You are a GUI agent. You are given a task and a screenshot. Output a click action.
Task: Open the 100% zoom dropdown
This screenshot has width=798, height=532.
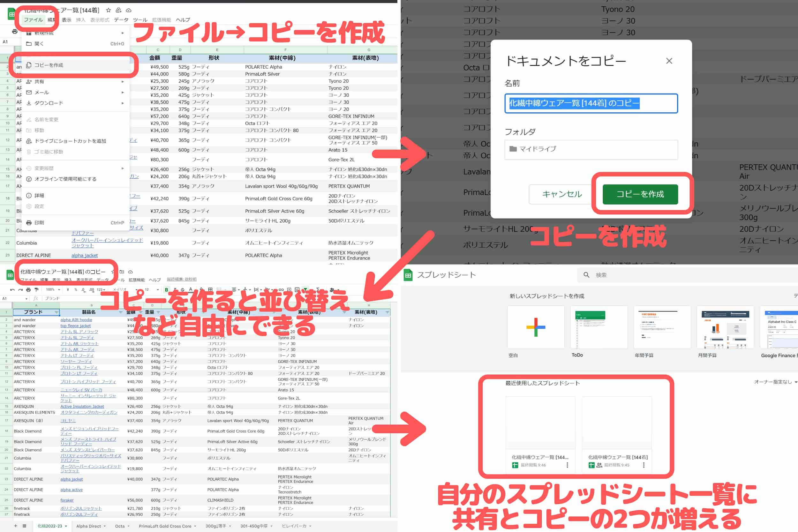click(x=53, y=290)
